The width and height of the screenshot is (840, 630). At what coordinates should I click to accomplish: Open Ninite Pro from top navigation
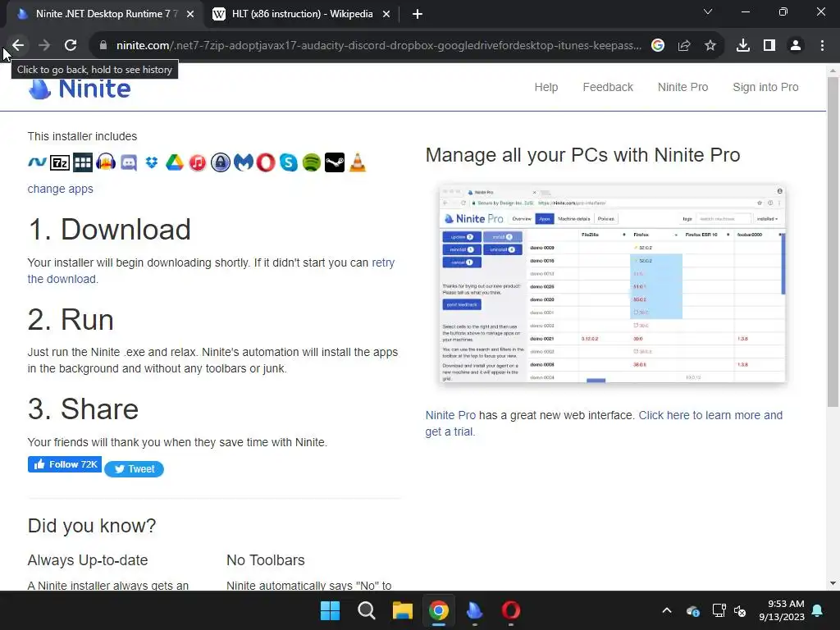click(x=682, y=87)
